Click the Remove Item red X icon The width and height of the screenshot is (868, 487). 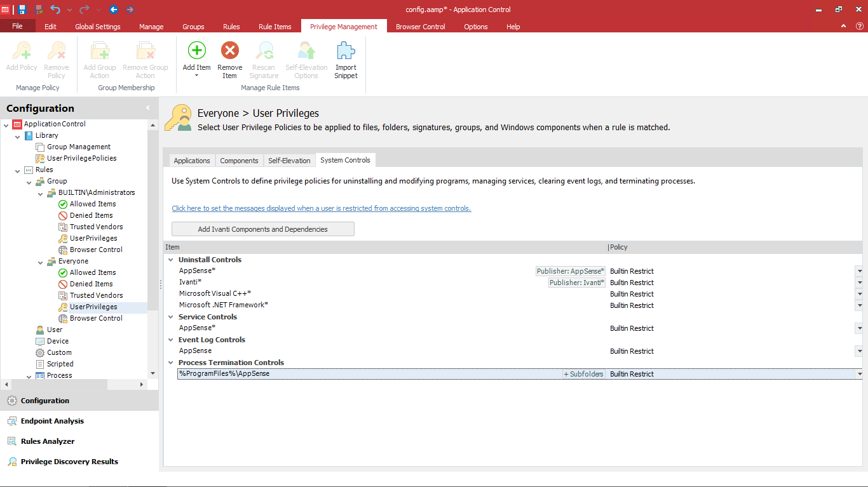click(x=229, y=51)
